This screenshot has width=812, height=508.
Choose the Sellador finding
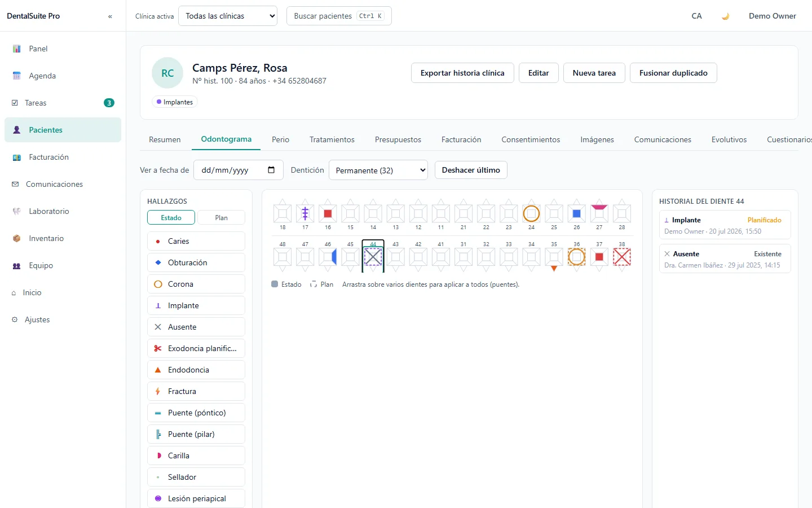(196, 477)
